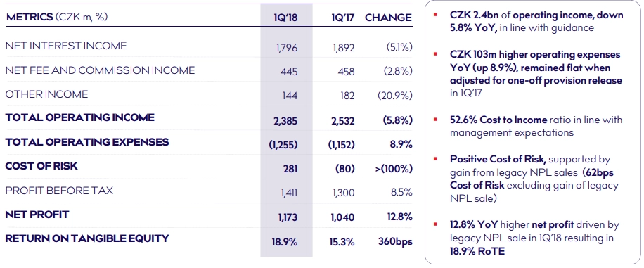Click the OTHER INCOME row label
This screenshot has width=644, height=268.
tap(46, 94)
